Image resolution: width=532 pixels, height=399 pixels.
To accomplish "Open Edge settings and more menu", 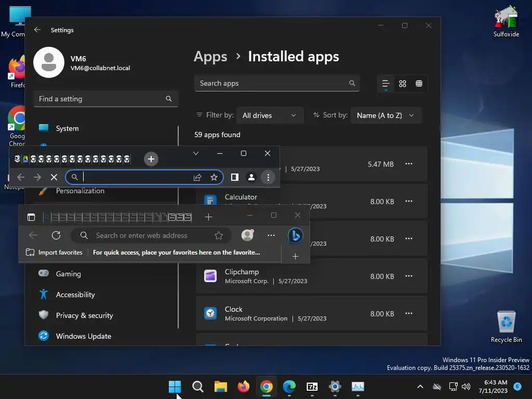I will [x=271, y=235].
